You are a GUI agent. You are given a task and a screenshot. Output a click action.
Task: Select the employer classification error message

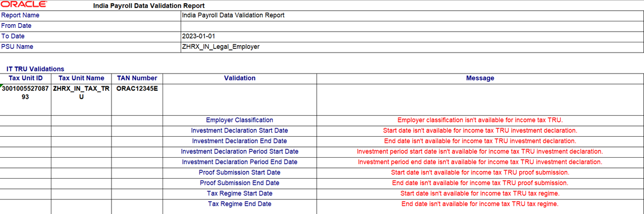click(480, 120)
